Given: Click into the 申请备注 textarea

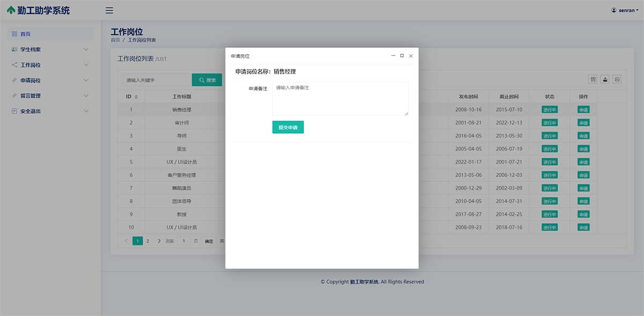Looking at the screenshot, I should [x=340, y=98].
